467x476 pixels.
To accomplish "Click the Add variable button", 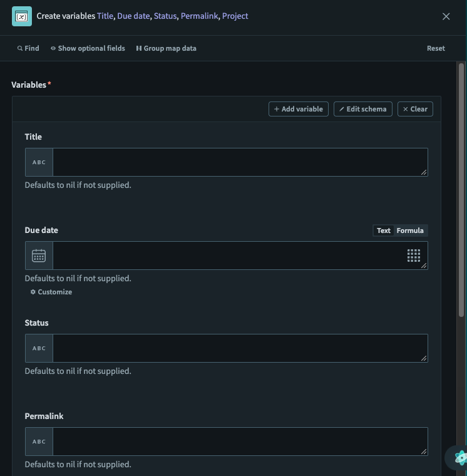I will (x=299, y=109).
